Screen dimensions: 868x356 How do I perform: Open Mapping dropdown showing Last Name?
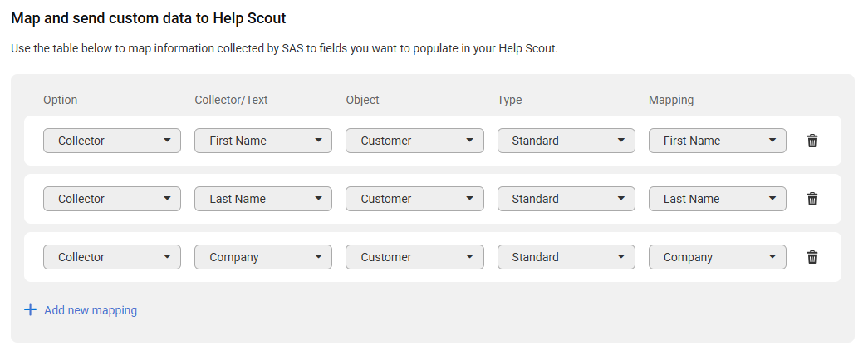coord(718,199)
